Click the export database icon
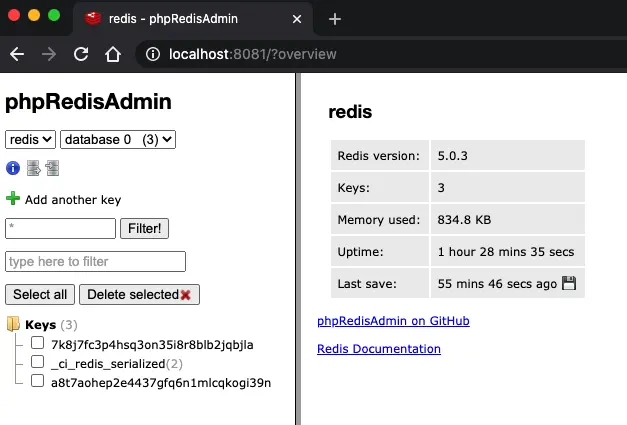This screenshot has height=425, width=627. 34,168
